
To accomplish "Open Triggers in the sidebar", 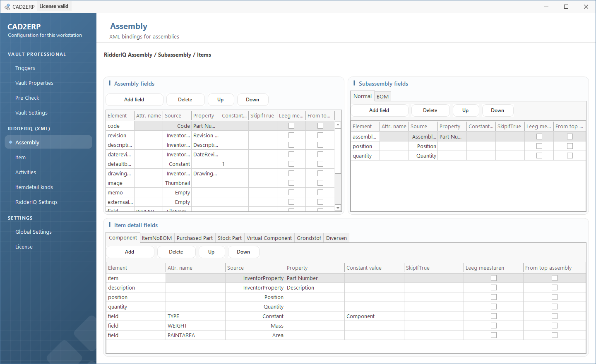I will (25, 68).
